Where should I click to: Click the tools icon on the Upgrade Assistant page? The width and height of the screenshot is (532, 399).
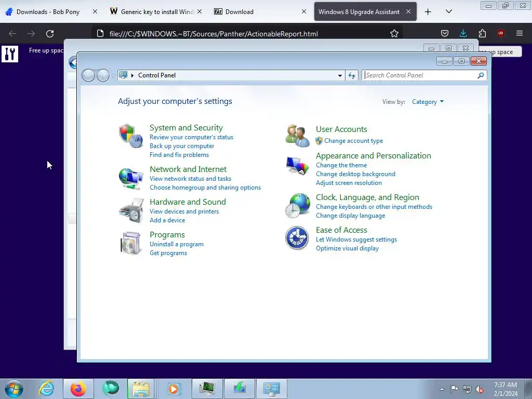coord(10,54)
